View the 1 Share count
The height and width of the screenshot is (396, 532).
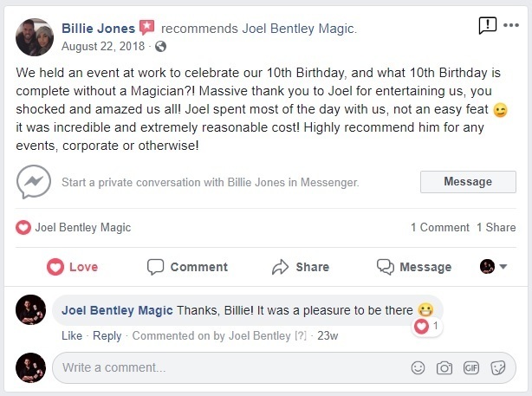click(496, 228)
